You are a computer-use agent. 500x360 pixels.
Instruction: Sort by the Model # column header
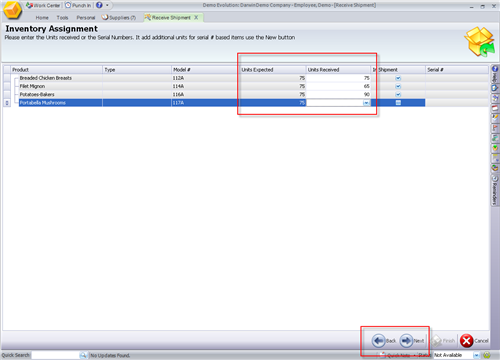click(x=205, y=70)
